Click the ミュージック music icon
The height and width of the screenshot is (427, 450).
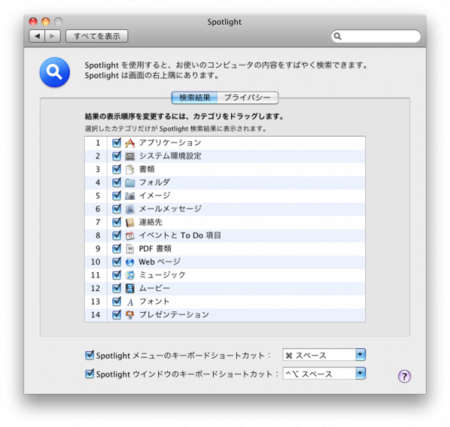pos(130,275)
